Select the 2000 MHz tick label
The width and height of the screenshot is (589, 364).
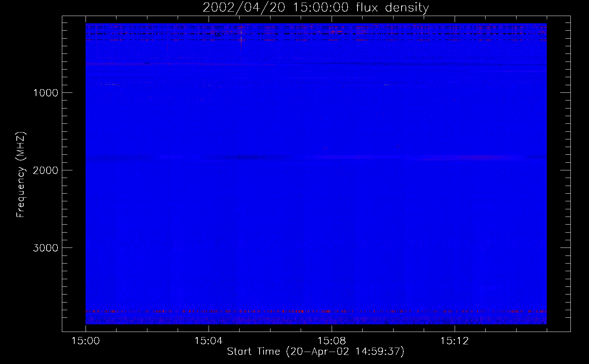click(x=46, y=170)
